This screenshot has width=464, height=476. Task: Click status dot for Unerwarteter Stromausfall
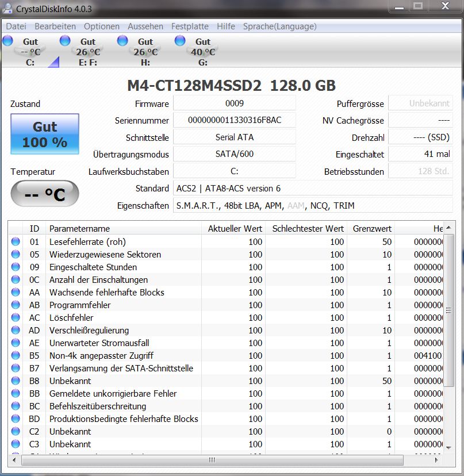tap(16, 343)
